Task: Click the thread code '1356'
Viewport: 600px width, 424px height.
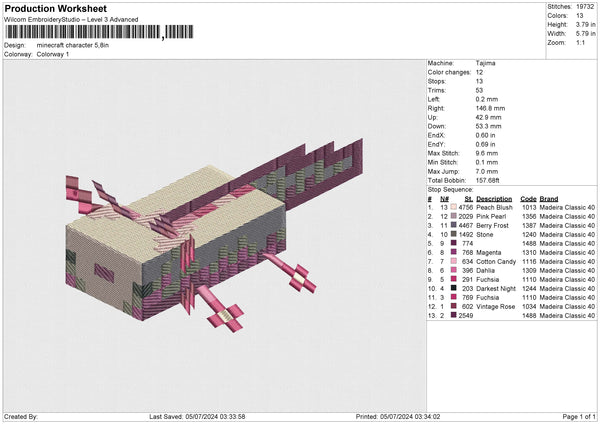Action: tap(529, 217)
